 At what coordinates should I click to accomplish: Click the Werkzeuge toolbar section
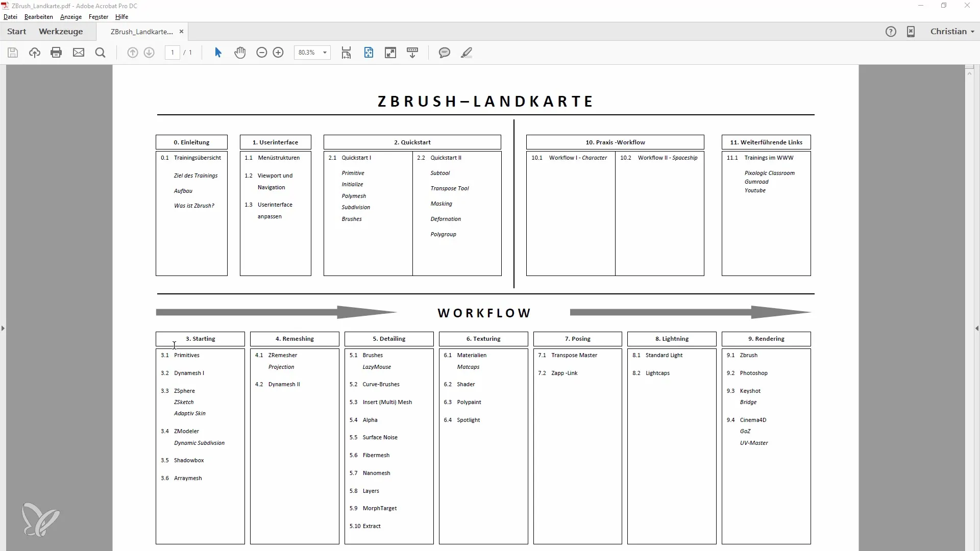[61, 31]
